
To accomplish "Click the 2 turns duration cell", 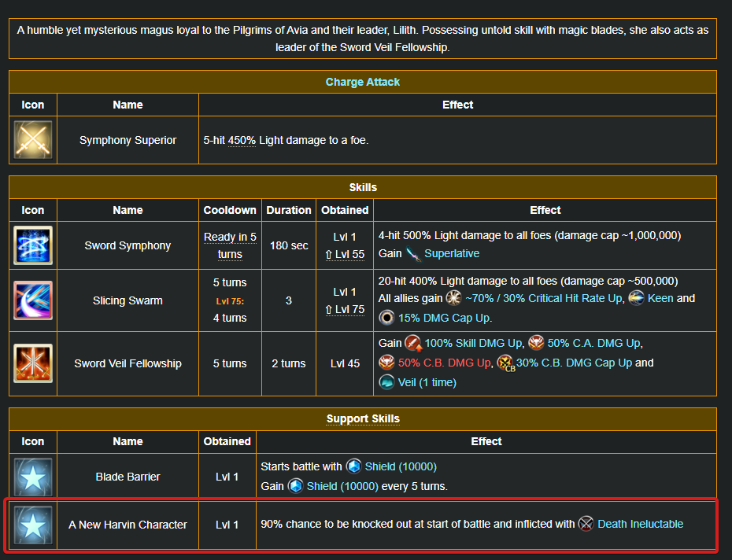I will tap(289, 363).
